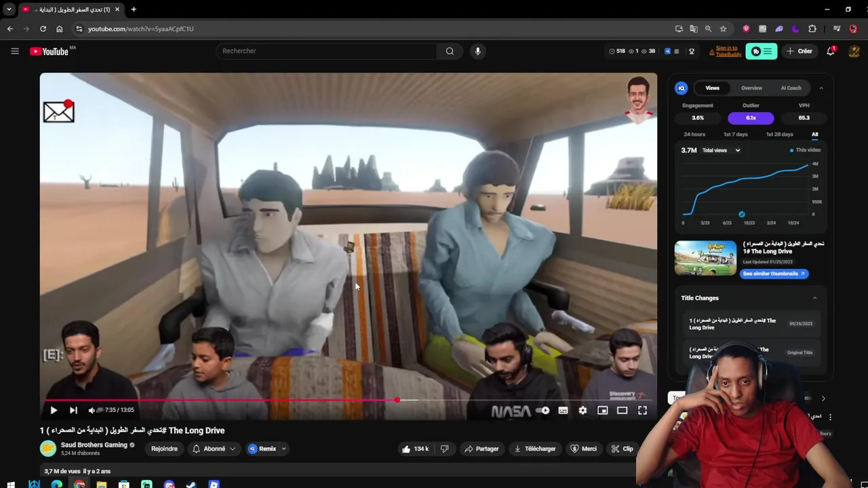The image size is (868, 488).
Task: Reload the page
Action: [43, 28]
